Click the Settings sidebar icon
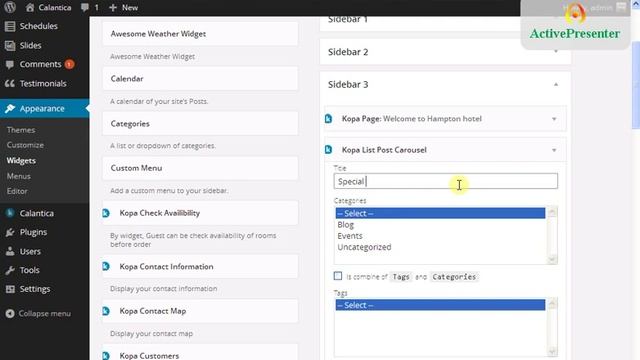Screen dimensions: 640x360 [x=10, y=289]
